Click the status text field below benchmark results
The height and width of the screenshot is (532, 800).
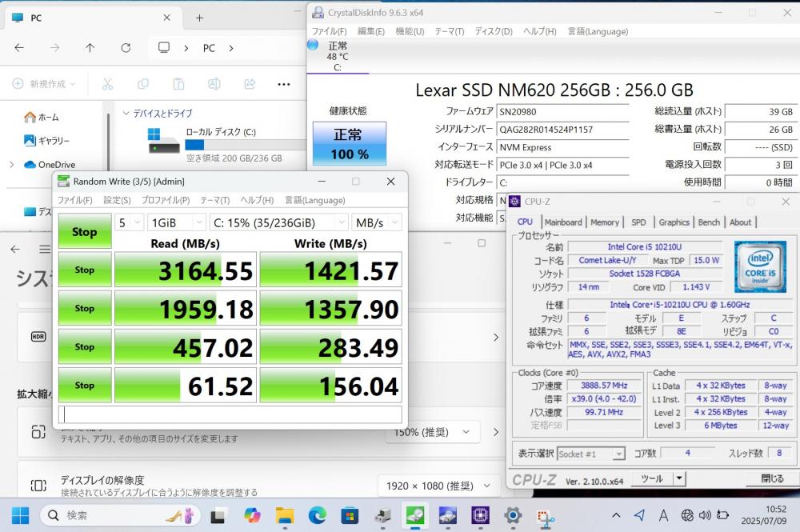click(x=230, y=414)
